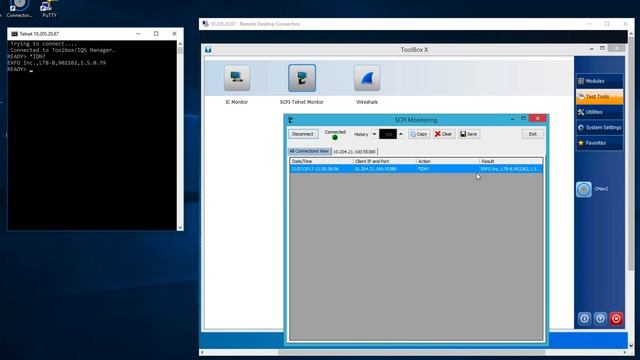Clear the SCPI monitoring log
640x360 pixels.
[x=444, y=134]
